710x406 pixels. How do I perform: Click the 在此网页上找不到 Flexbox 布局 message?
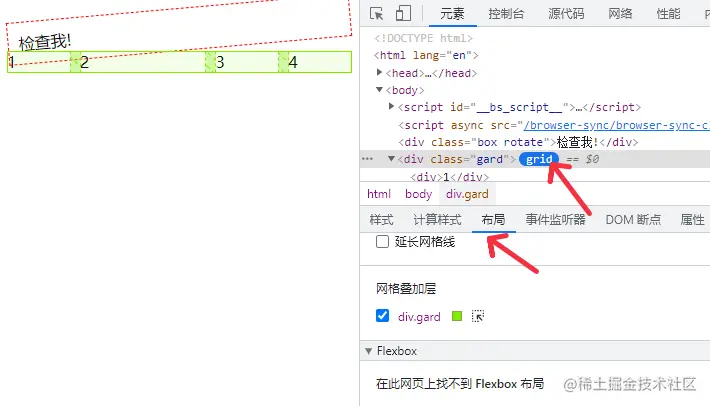click(460, 384)
